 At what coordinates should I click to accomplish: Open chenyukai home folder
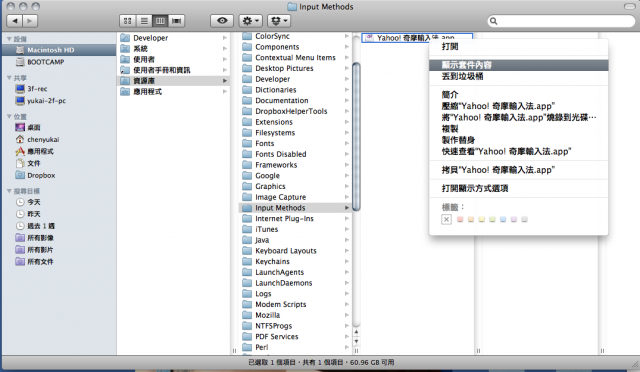pyautogui.click(x=59, y=139)
